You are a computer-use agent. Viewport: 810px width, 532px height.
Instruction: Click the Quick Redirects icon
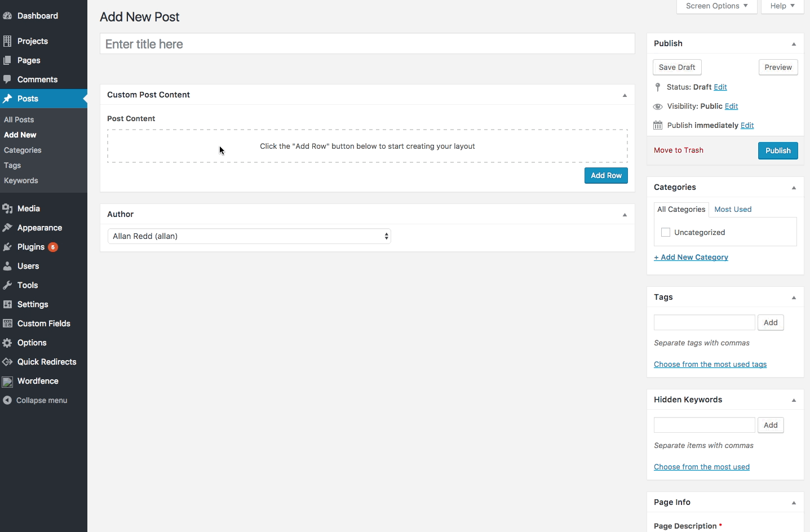7,362
